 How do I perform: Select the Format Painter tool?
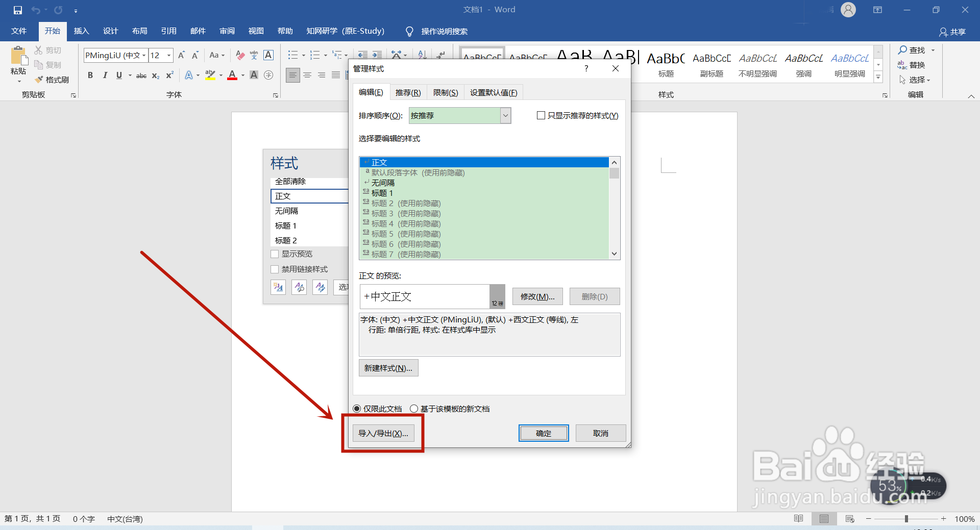pyautogui.click(x=52, y=80)
